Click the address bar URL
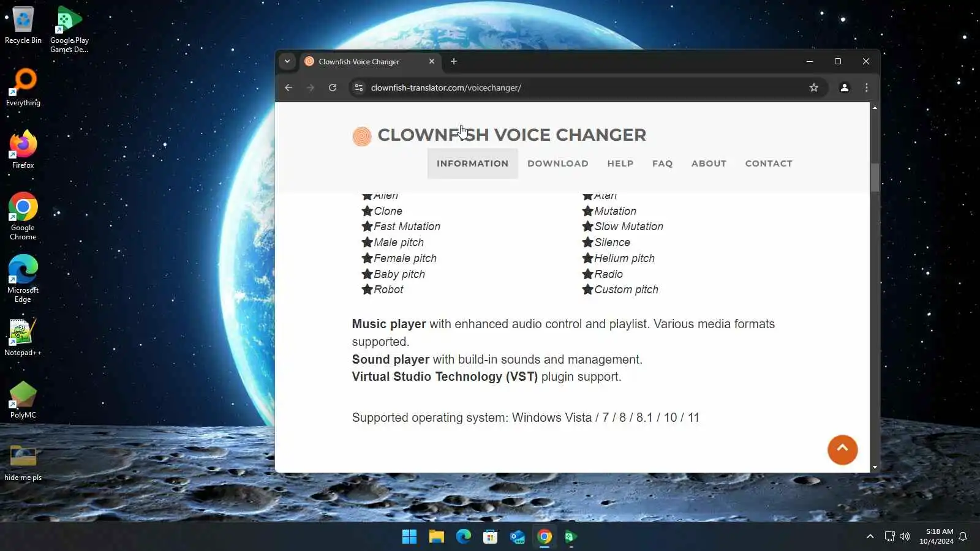980x551 pixels. (x=446, y=88)
